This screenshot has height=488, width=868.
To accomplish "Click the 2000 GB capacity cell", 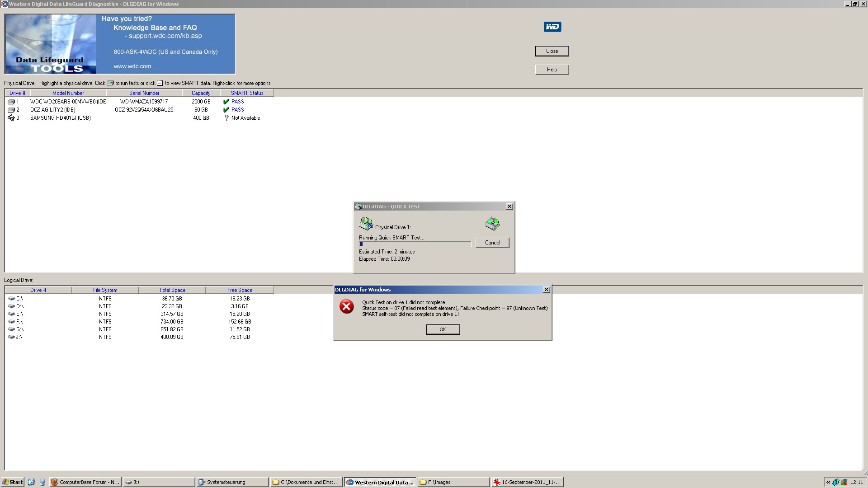I will pyautogui.click(x=201, y=102).
